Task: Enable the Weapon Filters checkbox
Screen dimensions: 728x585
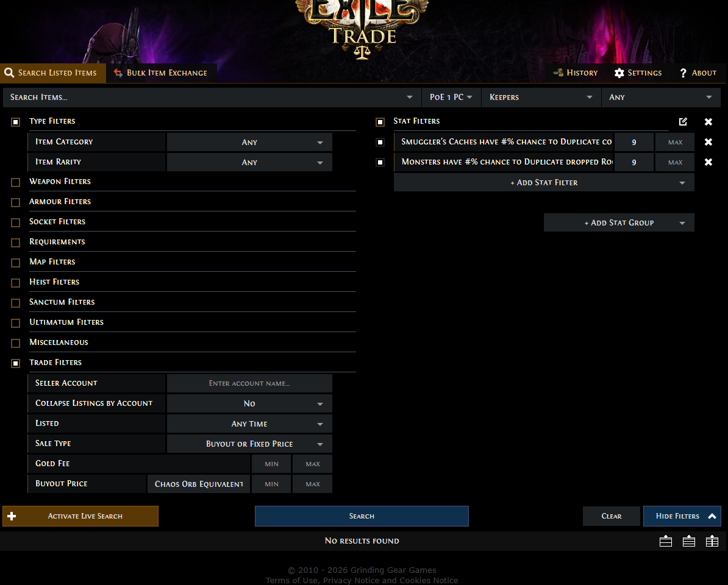Action: pos(16,182)
